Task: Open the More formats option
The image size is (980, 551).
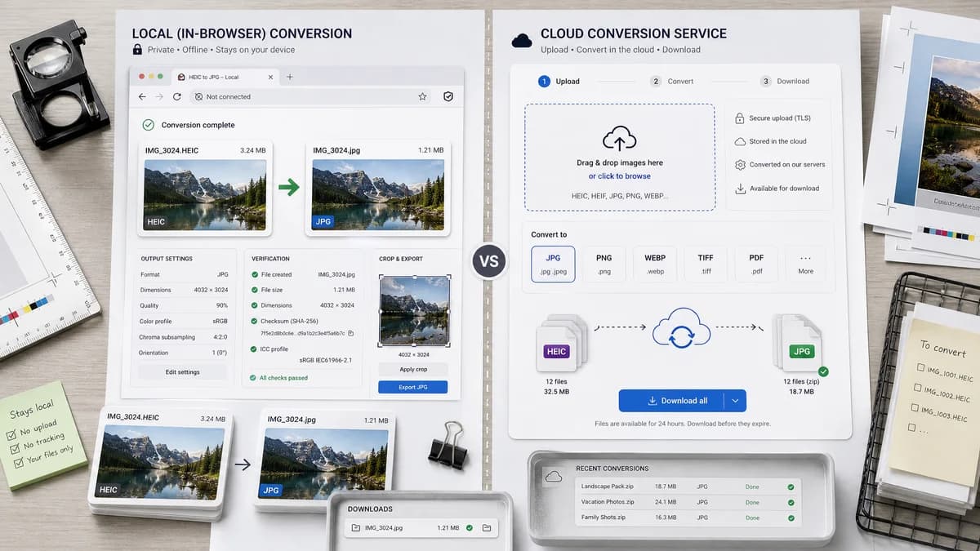Action: click(x=805, y=264)
